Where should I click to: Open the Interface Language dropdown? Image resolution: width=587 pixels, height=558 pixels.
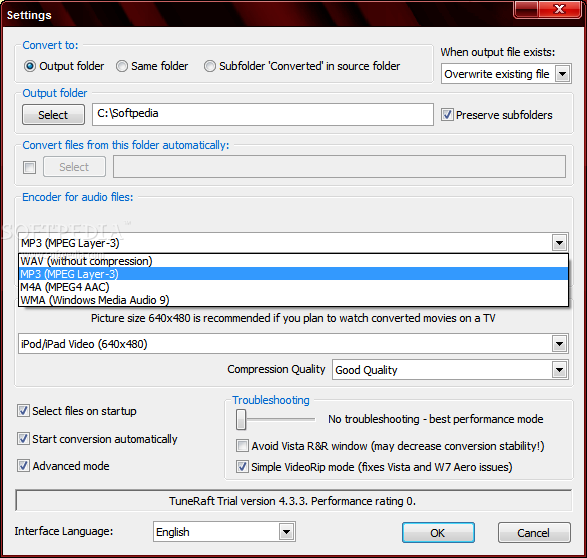click(x=224, y=532)
